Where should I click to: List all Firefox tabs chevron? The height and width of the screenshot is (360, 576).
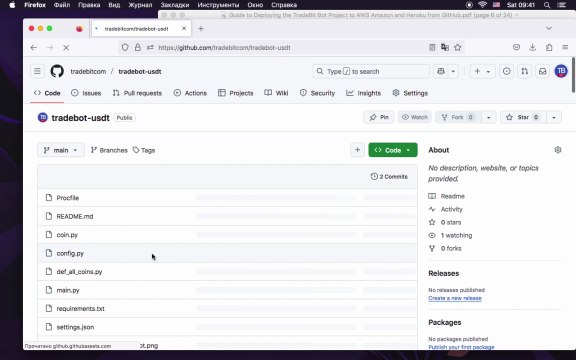coord(549,28)
